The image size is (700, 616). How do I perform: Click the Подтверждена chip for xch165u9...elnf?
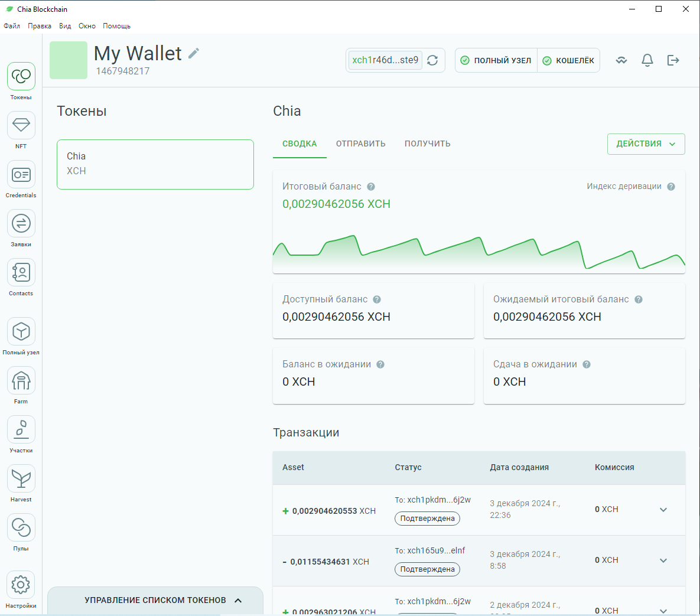[427, 569]
